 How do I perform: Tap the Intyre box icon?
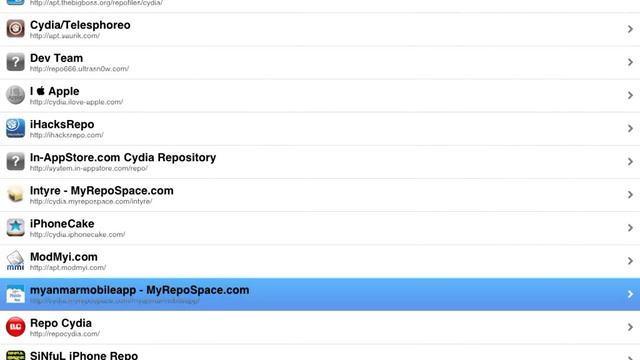[x=16, y=194]
